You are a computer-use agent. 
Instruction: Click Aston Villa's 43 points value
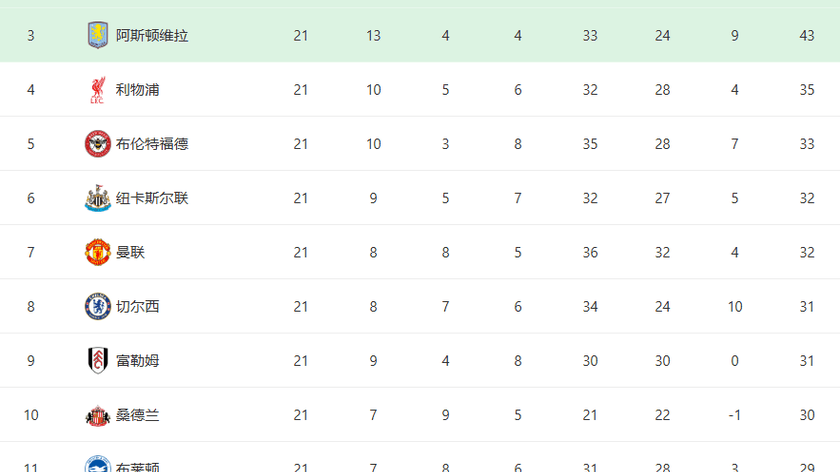pos(807,36)
